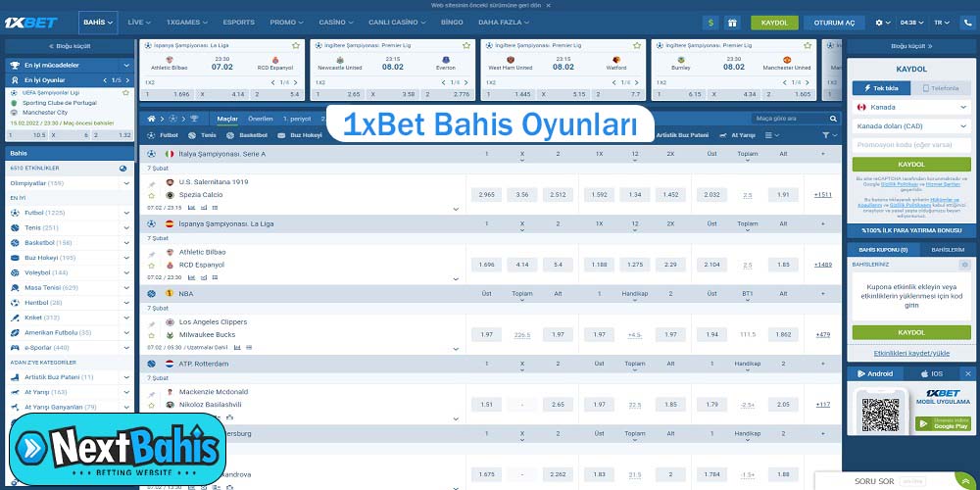Click the phone callback icon
980x490 pixels.
(966, 23)
